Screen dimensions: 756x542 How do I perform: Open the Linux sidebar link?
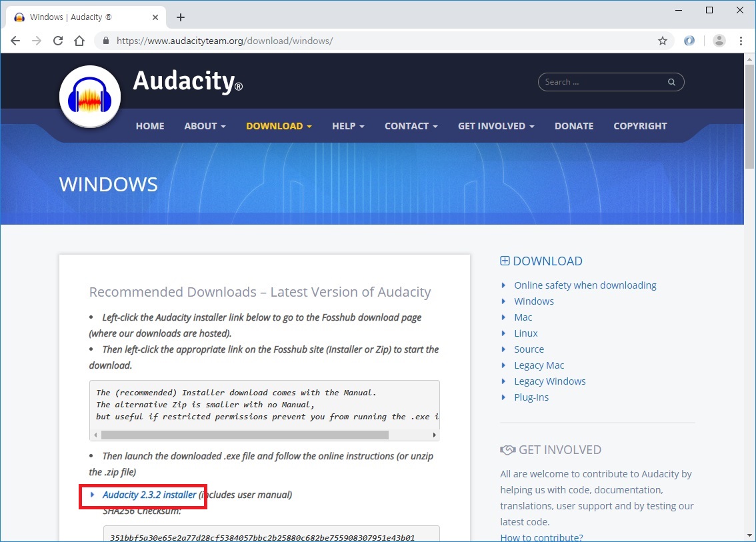pos(525,333)
